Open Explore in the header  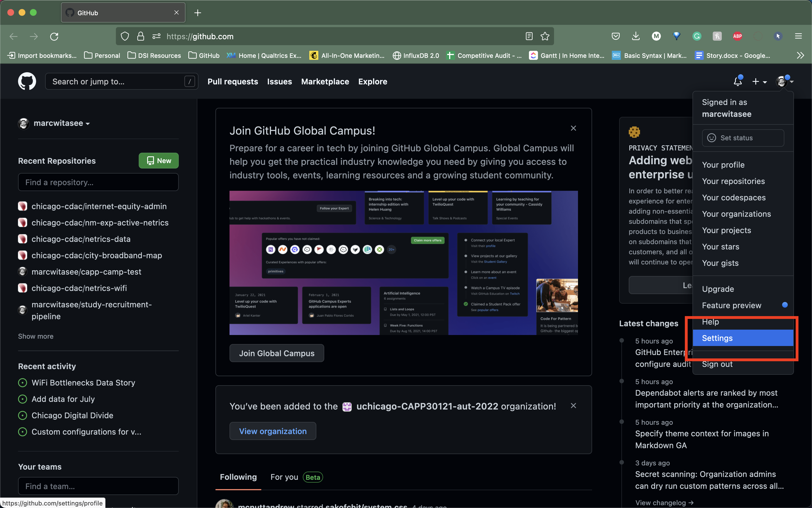coord(372,82)
